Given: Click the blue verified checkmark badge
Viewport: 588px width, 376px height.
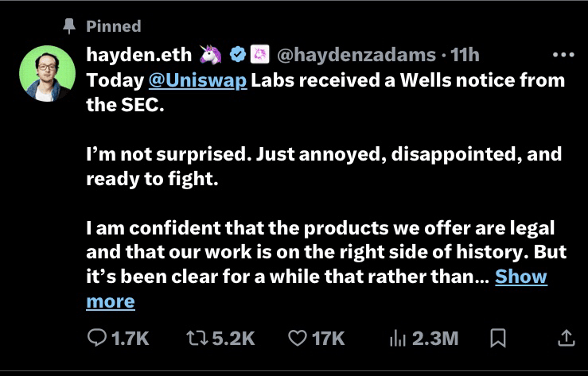Looking at the screenshot, I should coord(237,55).
